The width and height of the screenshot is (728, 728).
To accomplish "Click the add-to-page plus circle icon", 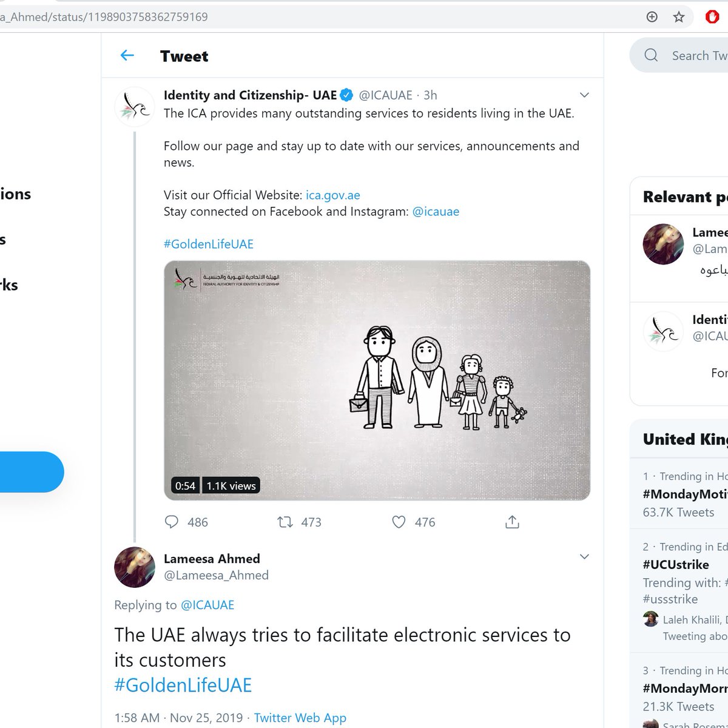I will (652, 17).
